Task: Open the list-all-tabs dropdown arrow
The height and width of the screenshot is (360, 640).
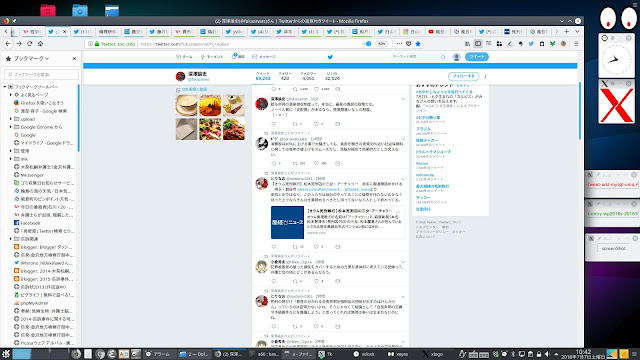Action: pos(577,31)
